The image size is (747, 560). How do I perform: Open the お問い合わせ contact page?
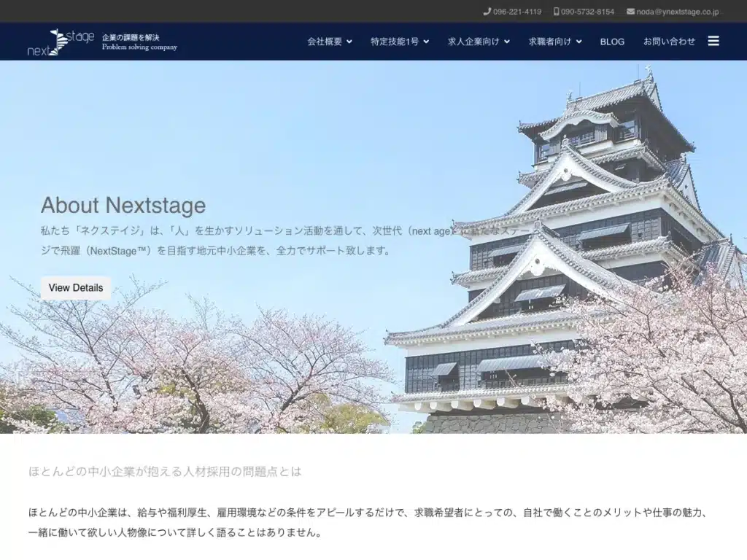(x=670, y=42)
